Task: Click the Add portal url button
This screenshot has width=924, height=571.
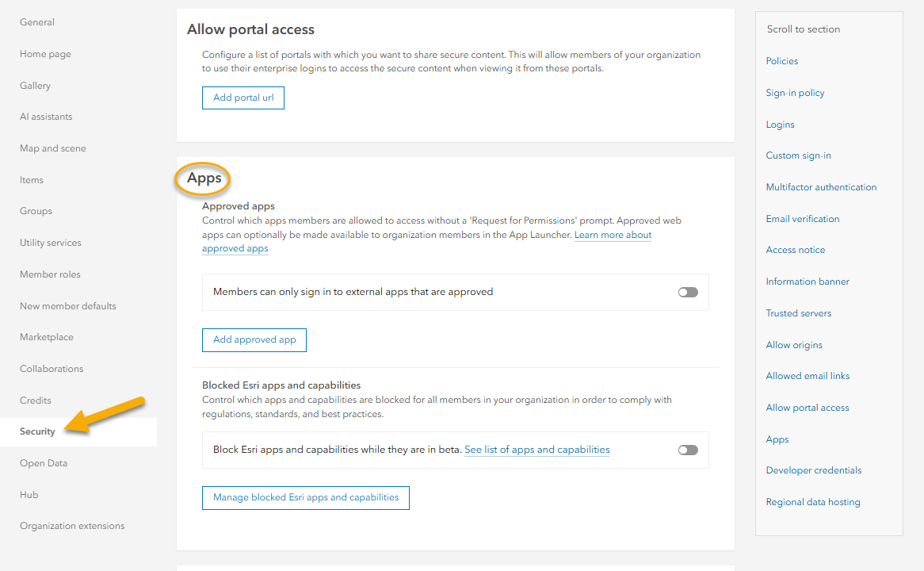Action: pyautogui.click(x=243, y=98)
